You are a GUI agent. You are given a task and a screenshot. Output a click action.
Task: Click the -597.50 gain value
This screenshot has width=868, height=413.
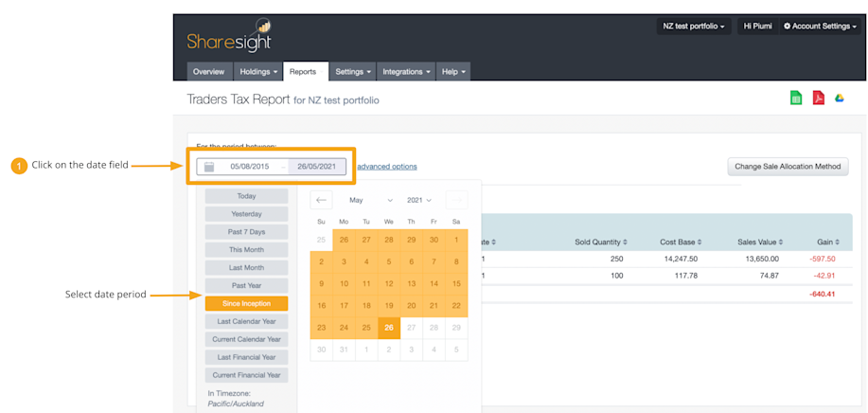(x=822, y=259)
